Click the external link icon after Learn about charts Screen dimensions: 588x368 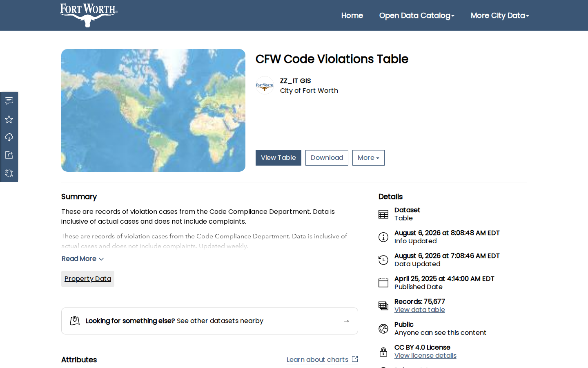click(355, 359)
